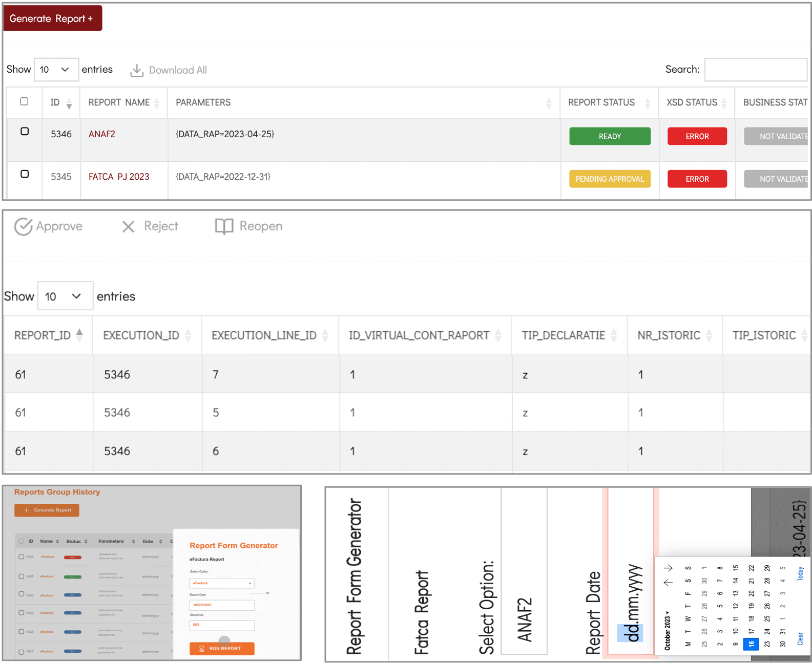Viewport: 812px width, 664px height.
Task: Click the red Generate Report + button
Action: point(53,18)
